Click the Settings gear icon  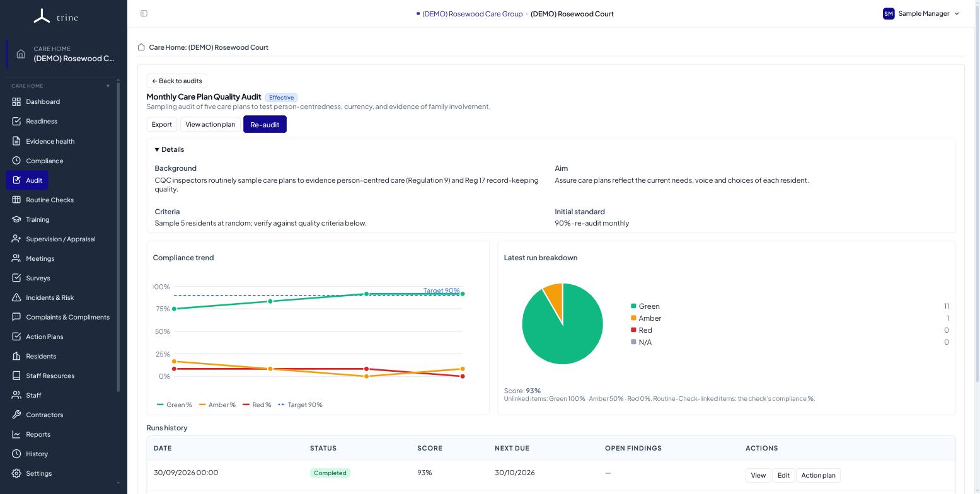point(16,473)
